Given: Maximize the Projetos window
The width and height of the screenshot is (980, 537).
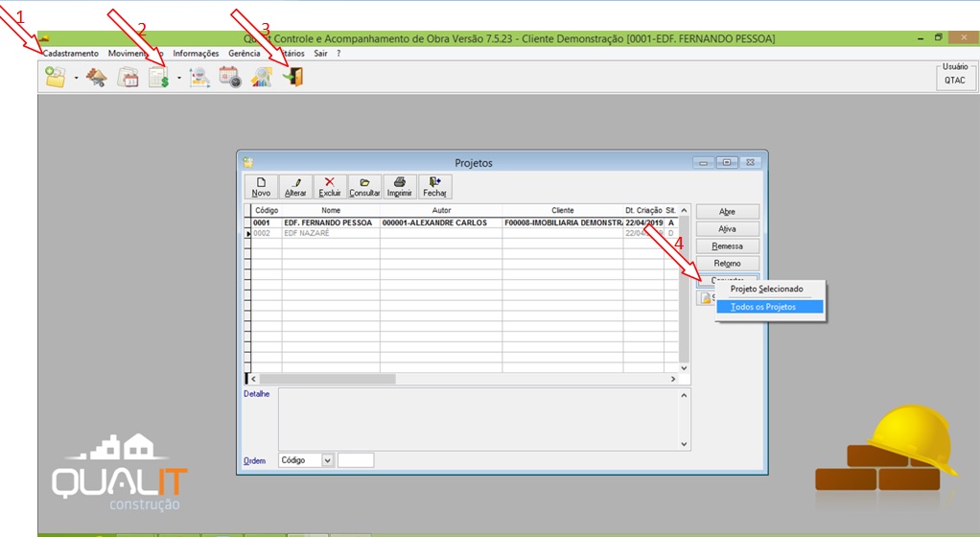Looking at the screenshot, I should tap(726, 162).
